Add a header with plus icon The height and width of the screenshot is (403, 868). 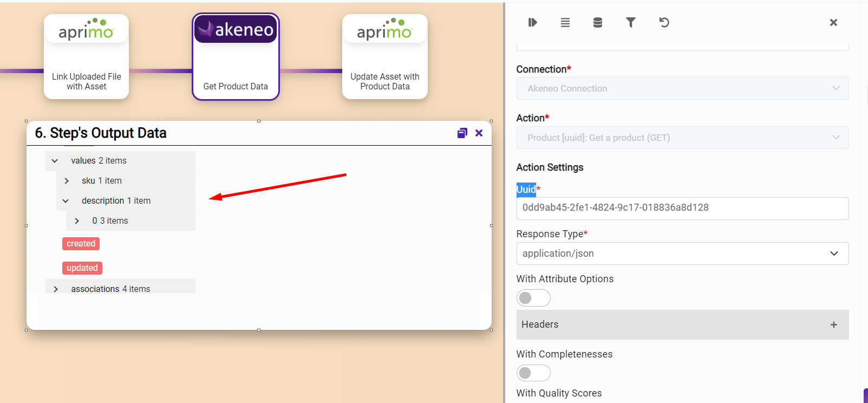[833, 324]
